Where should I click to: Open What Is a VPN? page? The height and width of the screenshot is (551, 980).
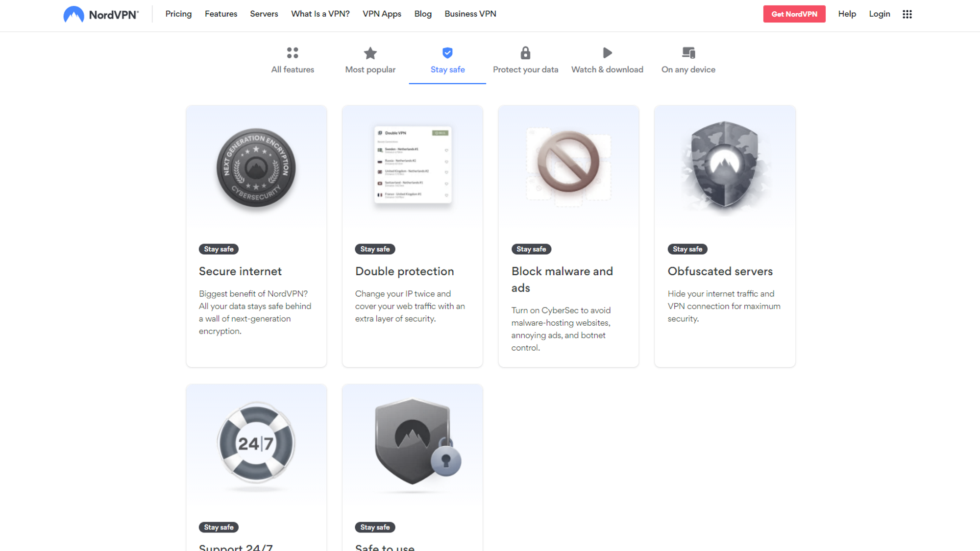320,14
